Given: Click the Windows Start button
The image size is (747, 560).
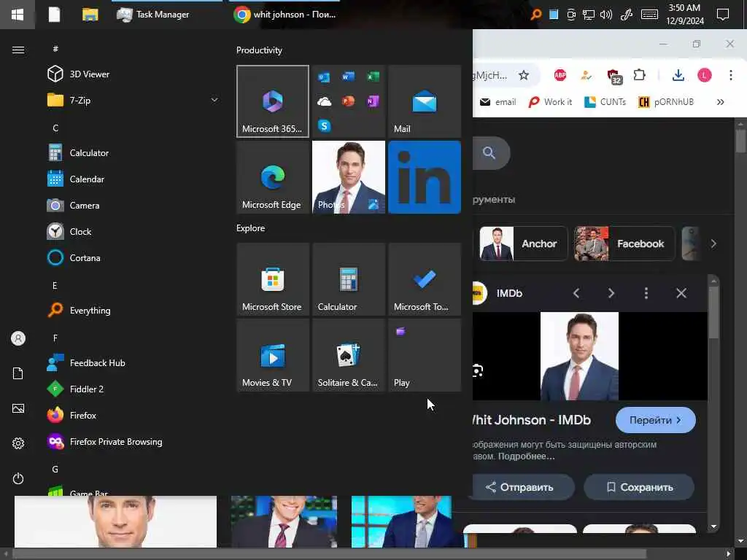Looking at the screenshot, I should (x=18, y=15).
